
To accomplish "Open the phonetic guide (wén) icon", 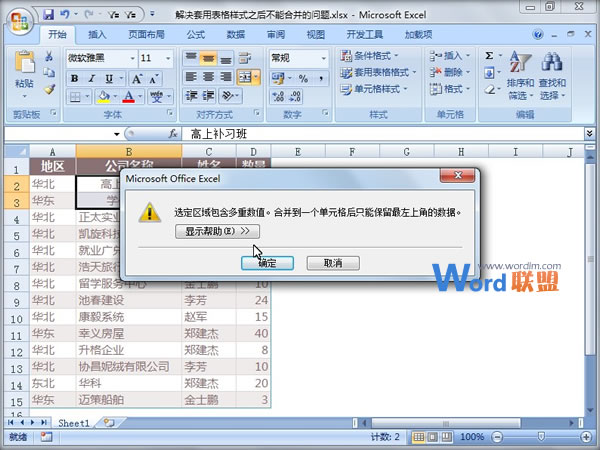I will [156, 96].
